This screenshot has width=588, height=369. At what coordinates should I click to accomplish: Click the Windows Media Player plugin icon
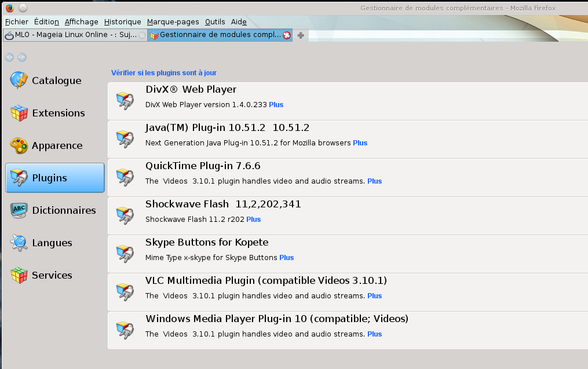125,330
